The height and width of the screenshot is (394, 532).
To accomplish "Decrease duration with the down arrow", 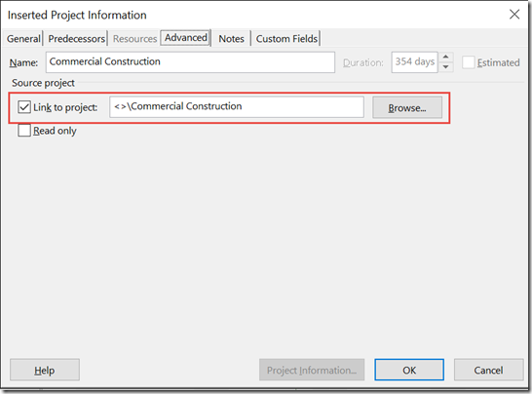I will pos(446,67).
